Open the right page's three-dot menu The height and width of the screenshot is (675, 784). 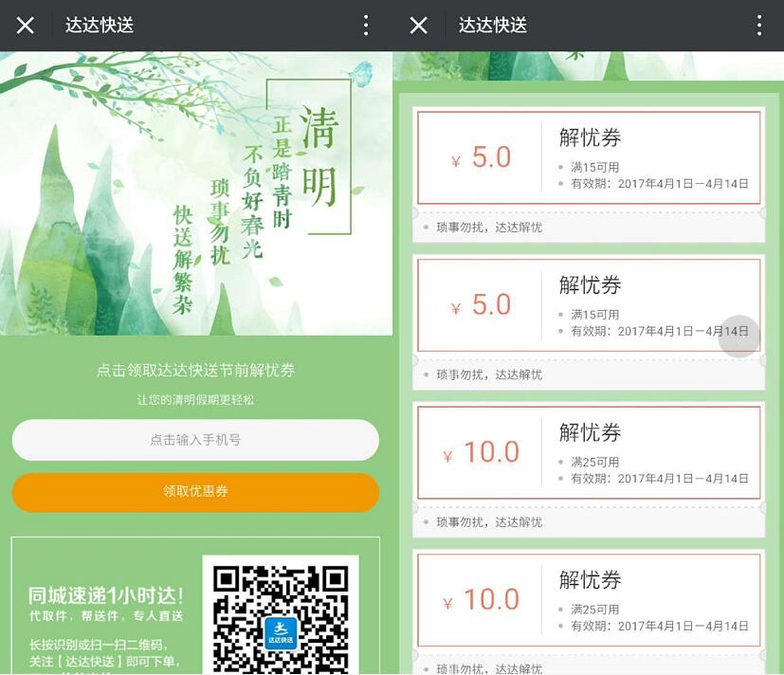(759, 25)
